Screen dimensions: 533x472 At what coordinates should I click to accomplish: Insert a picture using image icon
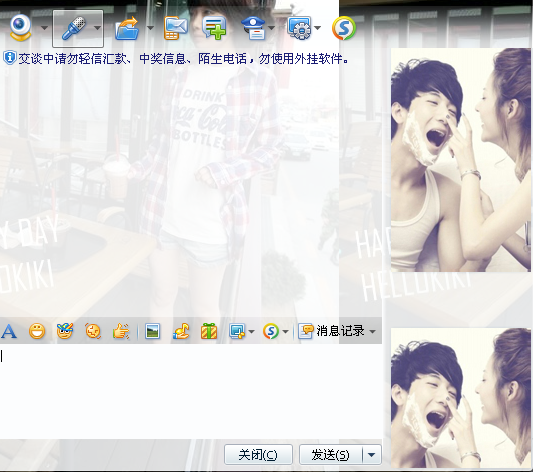click(x=153, y=331)
